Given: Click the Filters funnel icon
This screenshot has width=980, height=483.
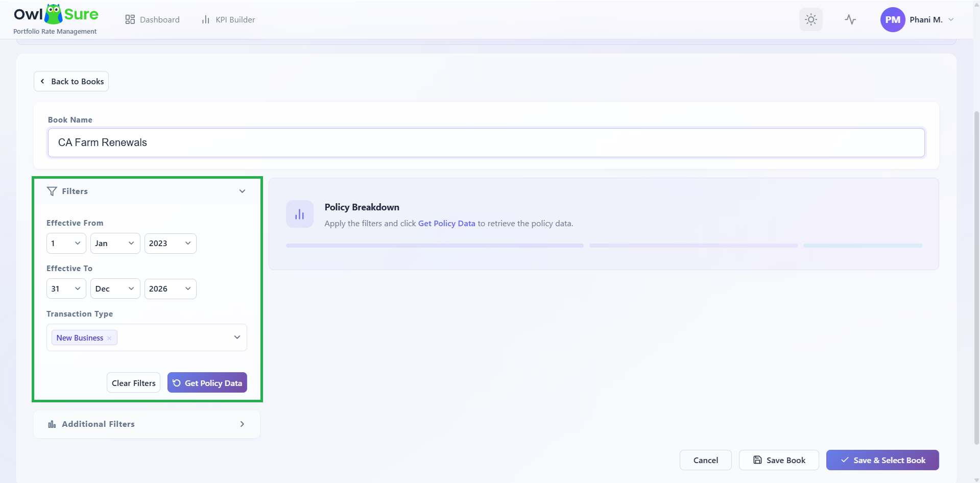Looking at the screenshot, I should click(52, 191).
